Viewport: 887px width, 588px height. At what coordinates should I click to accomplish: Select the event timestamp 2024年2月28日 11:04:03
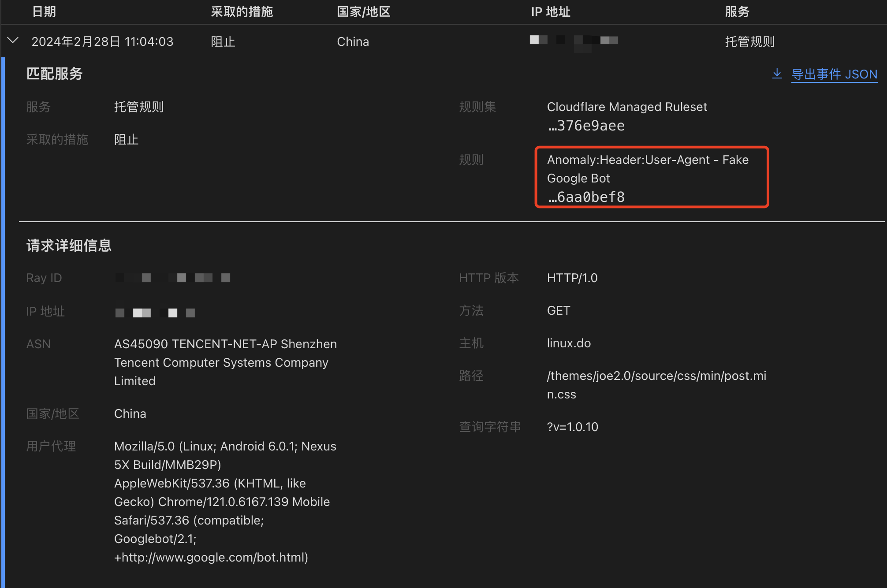(x=102, y=41)
